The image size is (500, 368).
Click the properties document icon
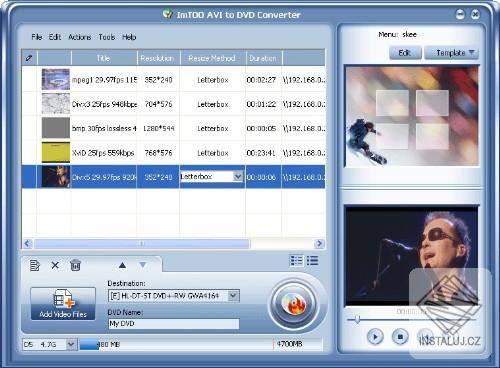point(35,265)
